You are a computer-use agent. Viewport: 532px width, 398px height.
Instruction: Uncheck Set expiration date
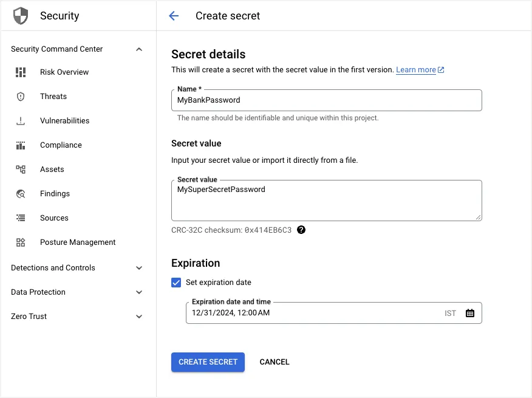click(176, 282)
